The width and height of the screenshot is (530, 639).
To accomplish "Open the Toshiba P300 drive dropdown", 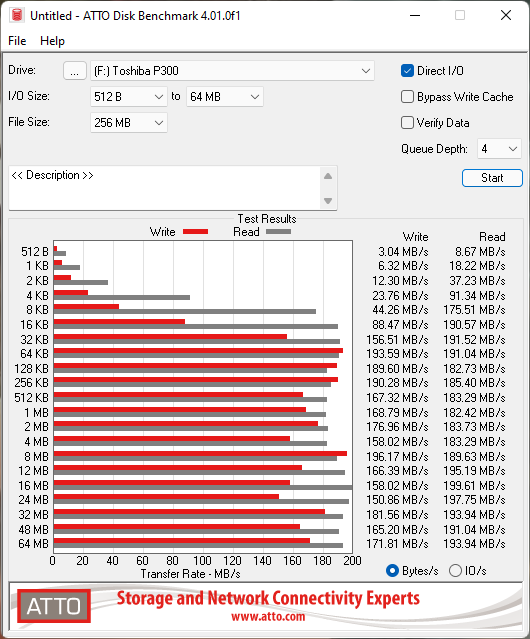I will pos(232,71).
